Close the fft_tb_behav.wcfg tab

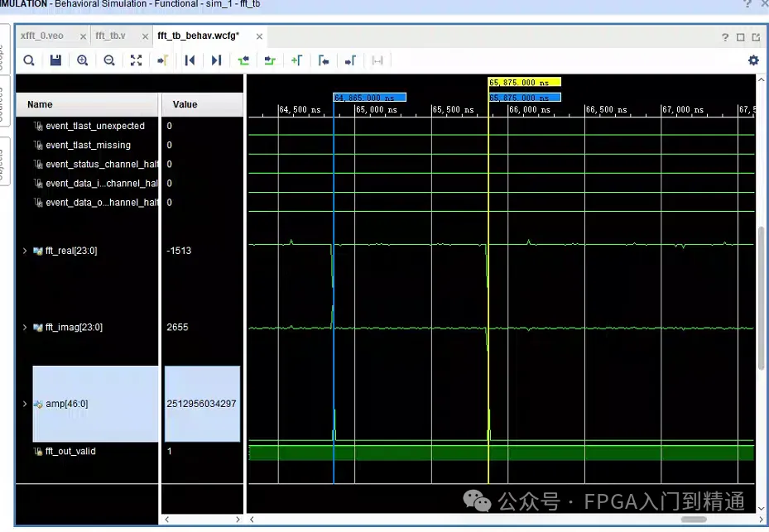[x=259, y=36]
